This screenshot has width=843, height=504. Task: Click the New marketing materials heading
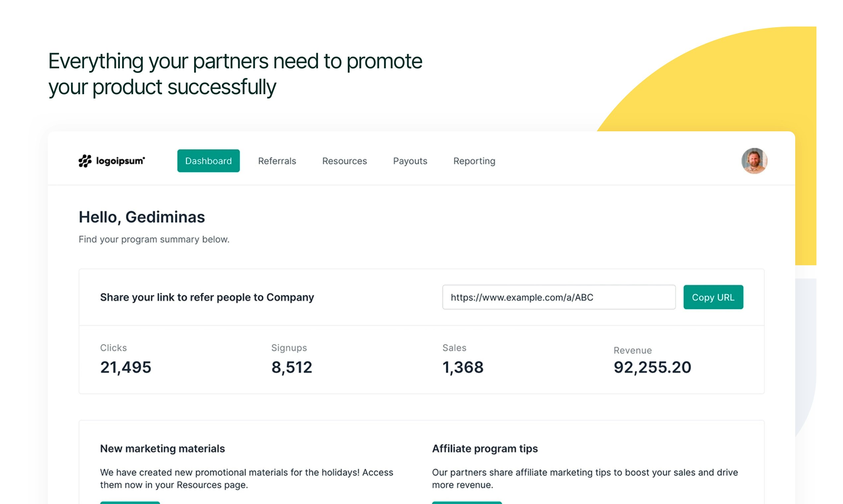163,449
